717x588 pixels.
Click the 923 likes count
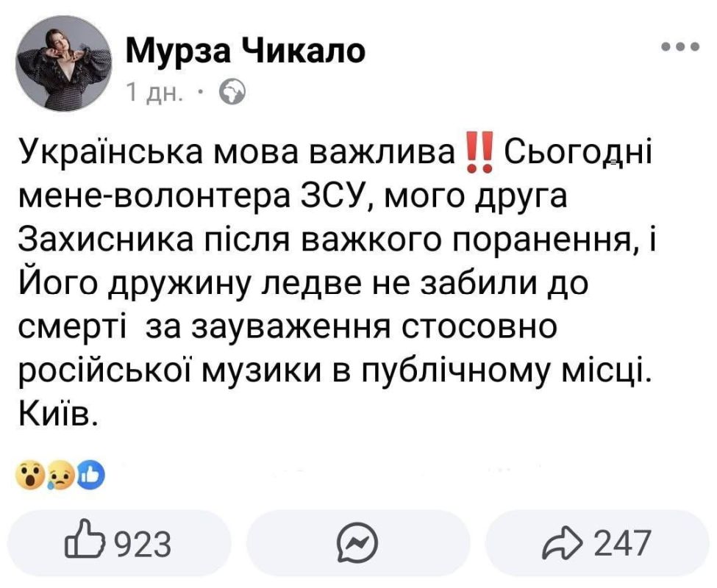(x=142, y=544)
